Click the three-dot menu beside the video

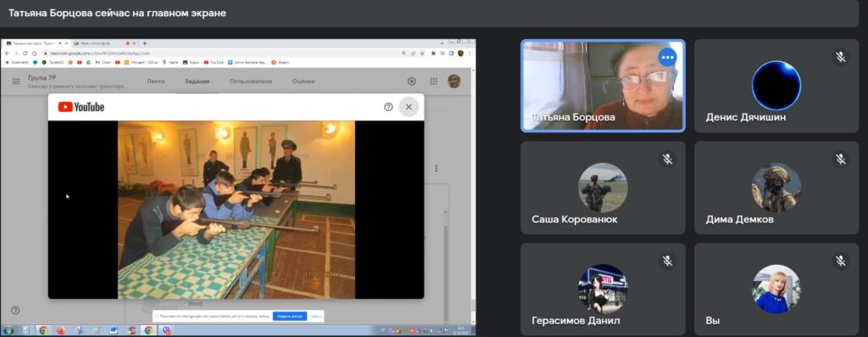(x=437, y=168)
